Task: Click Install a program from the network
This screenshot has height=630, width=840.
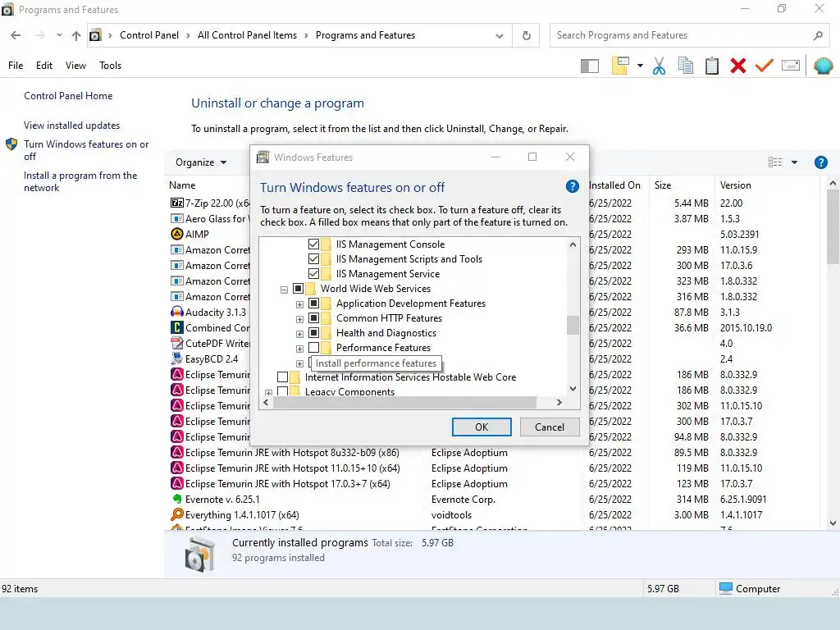Action: 80,181
